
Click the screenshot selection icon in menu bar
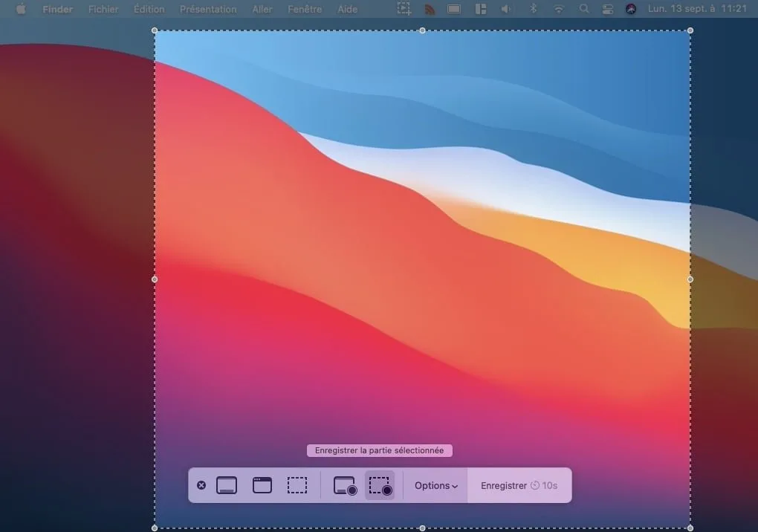(x=404, y=9)
